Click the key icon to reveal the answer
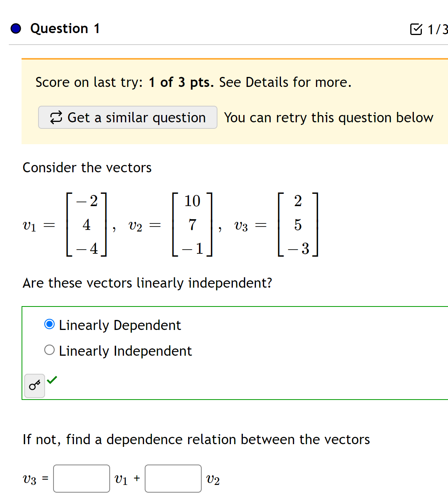448x498 pixels. (34, 385)
